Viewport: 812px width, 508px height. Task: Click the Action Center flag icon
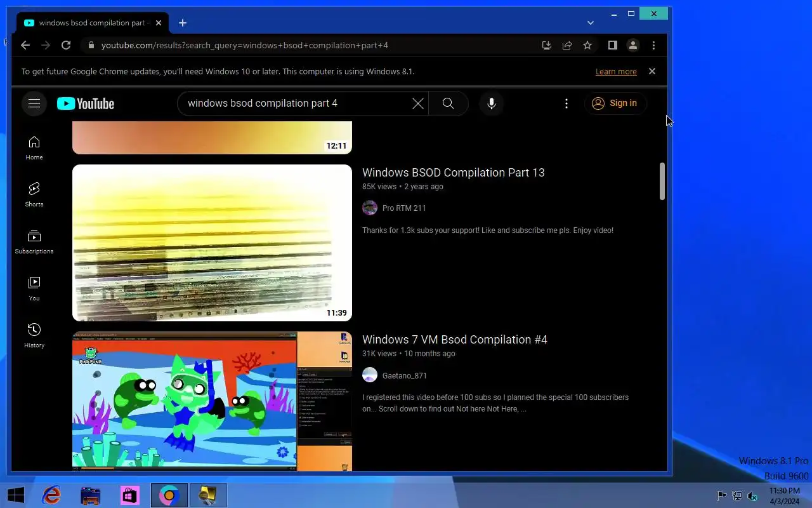(721, 496)
